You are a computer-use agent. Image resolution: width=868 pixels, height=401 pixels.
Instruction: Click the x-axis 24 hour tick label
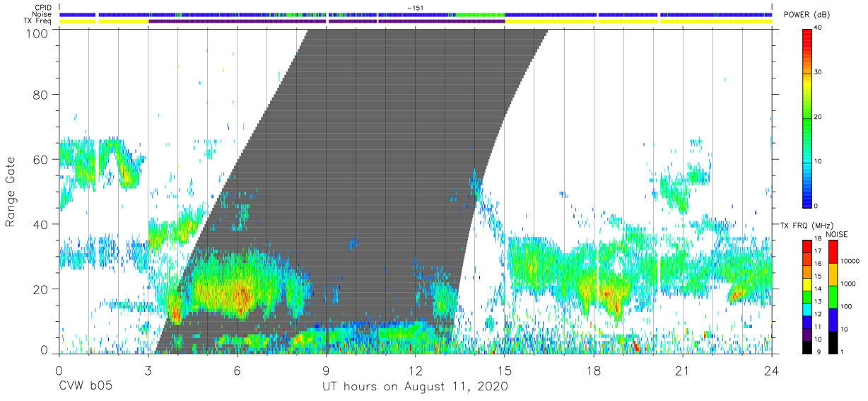click(772, 371)
